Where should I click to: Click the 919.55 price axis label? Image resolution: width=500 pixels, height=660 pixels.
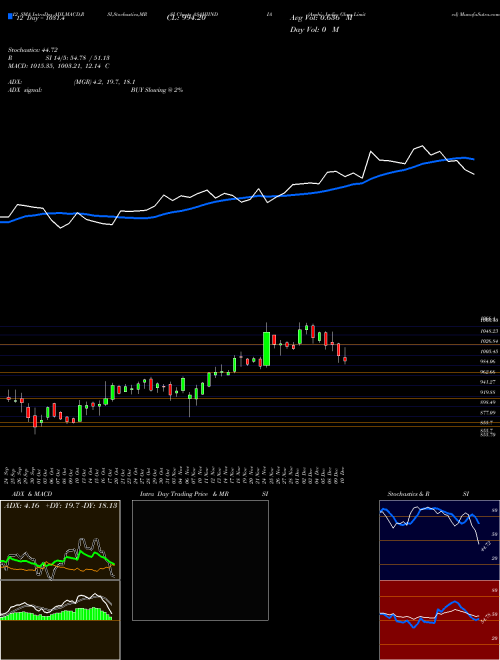pyautogui.click(x=489, y=392)
